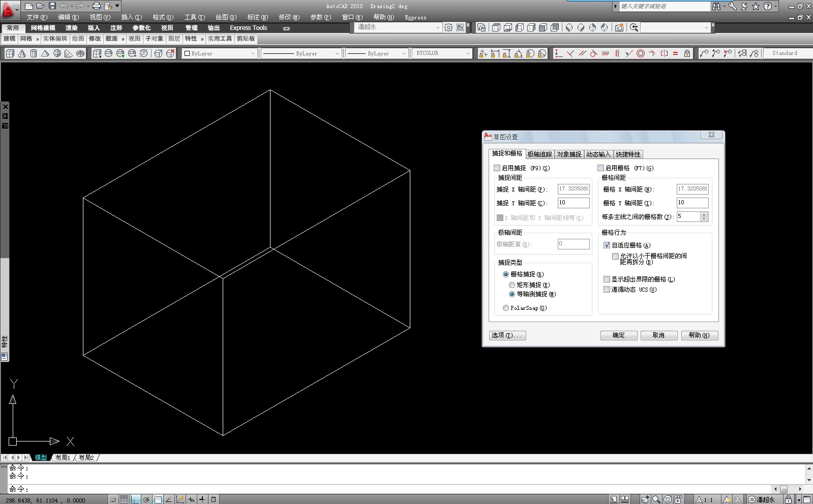Viewport: 813px width, 504px height.
Task: Open the 文件(F) menu
Action: tap(37, 17)
